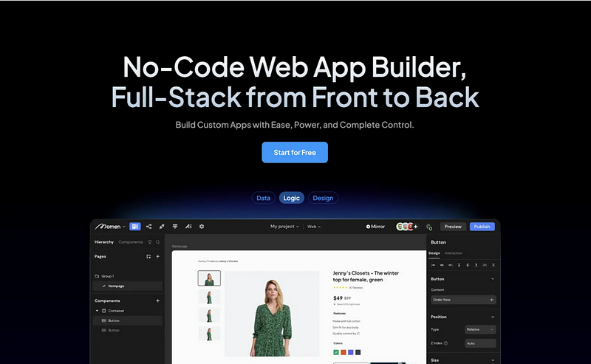Click align left icon in Design panel
This screenshot has height=364, width=591.
point(433,265)
